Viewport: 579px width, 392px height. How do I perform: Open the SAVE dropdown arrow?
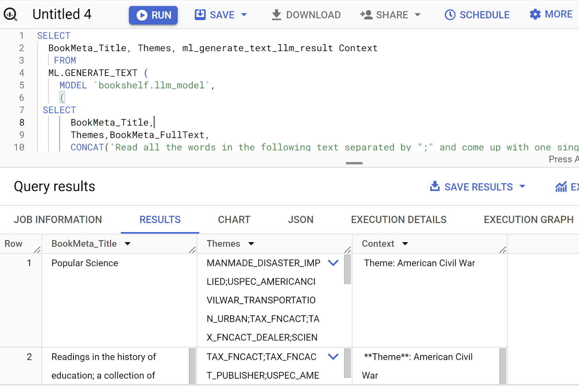(x=244, y=15)
